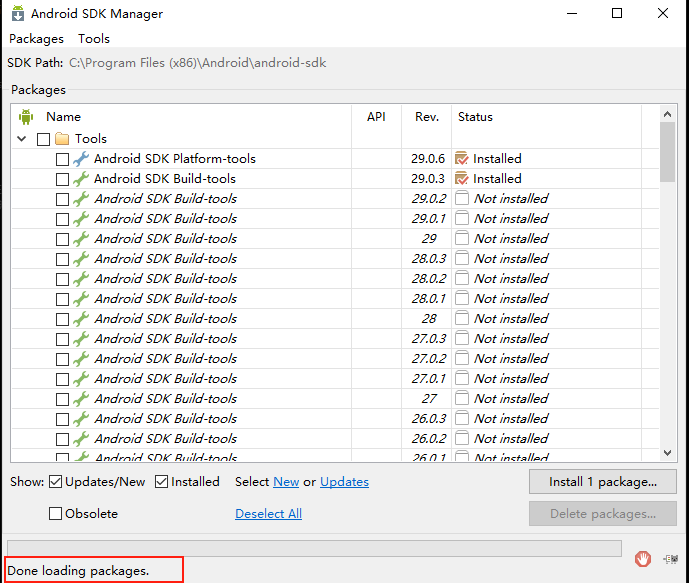Click the scrollbar down arrow

pos(667,452)
